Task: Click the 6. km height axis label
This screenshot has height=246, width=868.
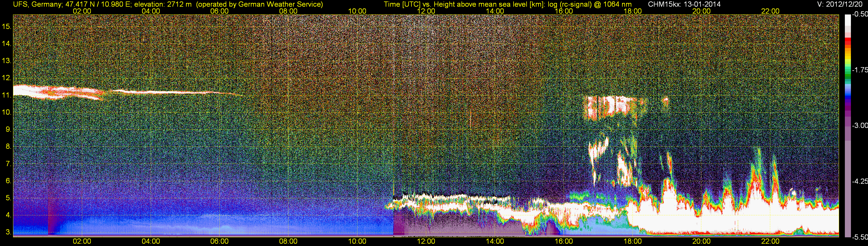Action: [x=9, y=181]
